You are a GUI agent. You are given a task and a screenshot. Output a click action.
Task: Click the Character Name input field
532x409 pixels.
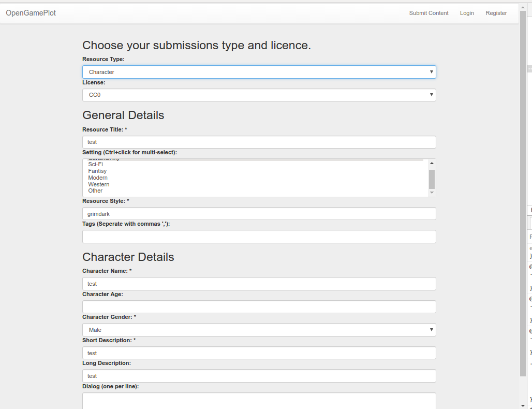(259, 284)
